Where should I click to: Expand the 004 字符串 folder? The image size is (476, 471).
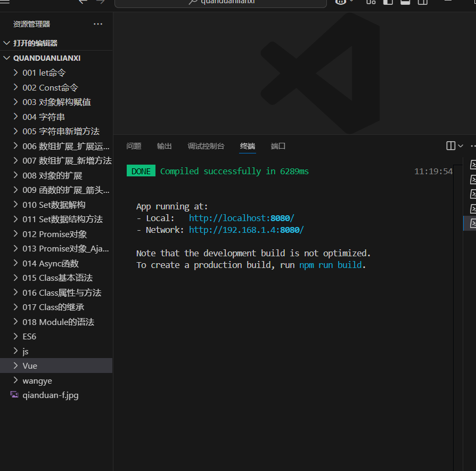[56, 117]
